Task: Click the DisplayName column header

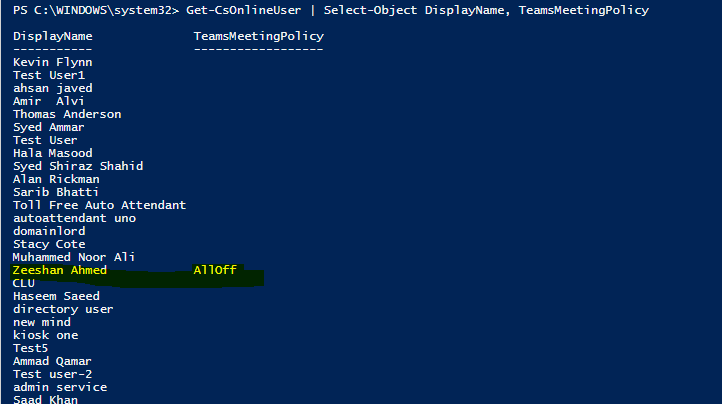Action: 52,36
